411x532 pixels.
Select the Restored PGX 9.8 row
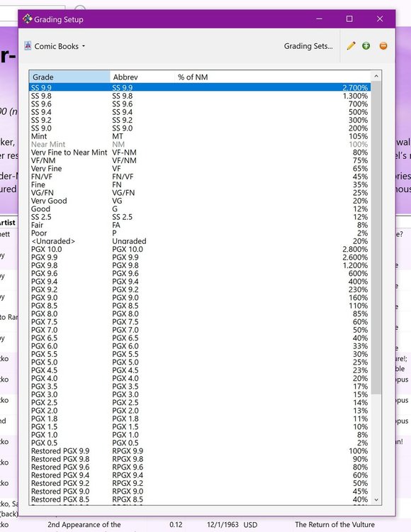pyautogui.click(x=200, y=459)
